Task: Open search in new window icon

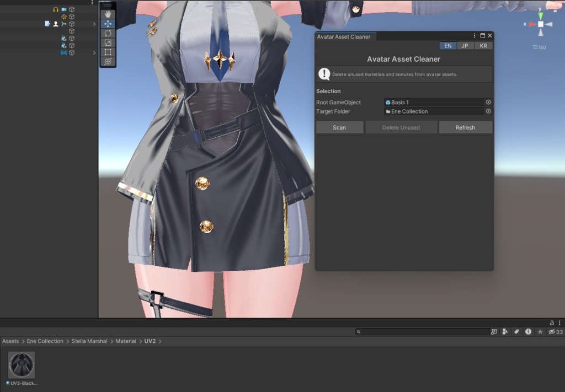Action: [x=494, y=331]
